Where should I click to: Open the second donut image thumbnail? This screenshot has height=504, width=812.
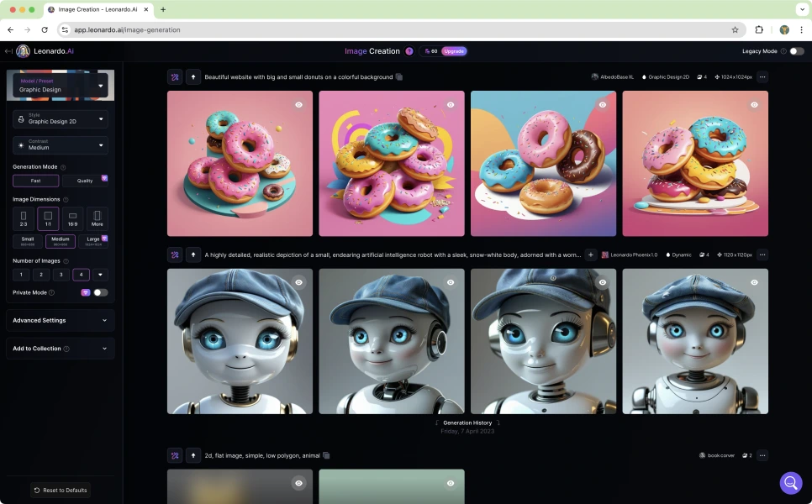click(x=392, y=164)
